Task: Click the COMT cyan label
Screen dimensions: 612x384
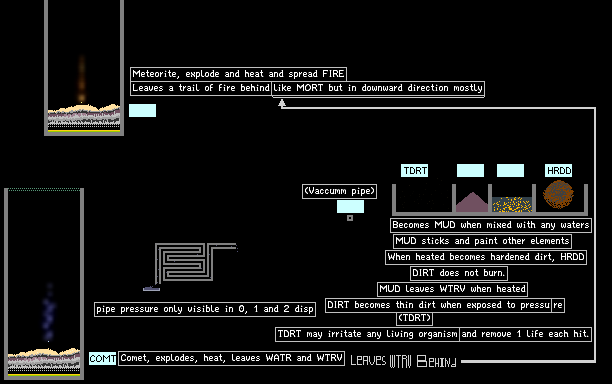Action: (103, 359)
